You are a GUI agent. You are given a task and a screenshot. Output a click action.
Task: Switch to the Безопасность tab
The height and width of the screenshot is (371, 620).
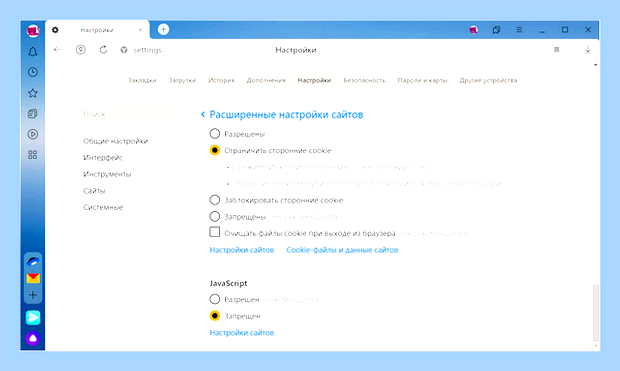click(x=364, y=80)
